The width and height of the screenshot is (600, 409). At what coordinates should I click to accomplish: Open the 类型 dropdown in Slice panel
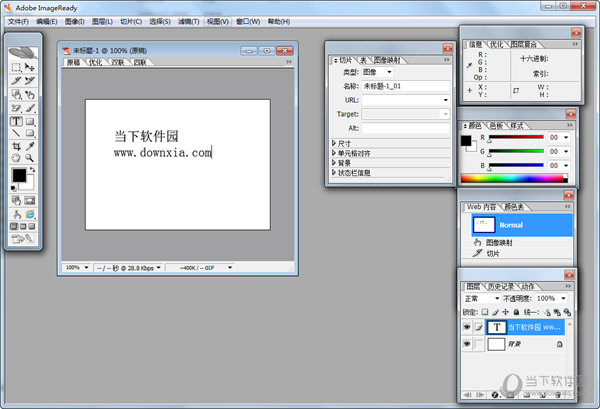click(389, 72)
